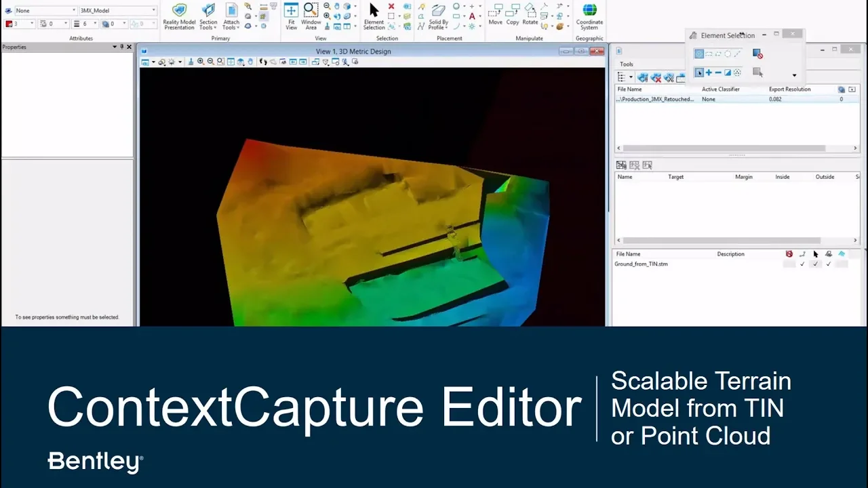Select the Block selection mode icon
868x488 pixels.
click(709, 54)
